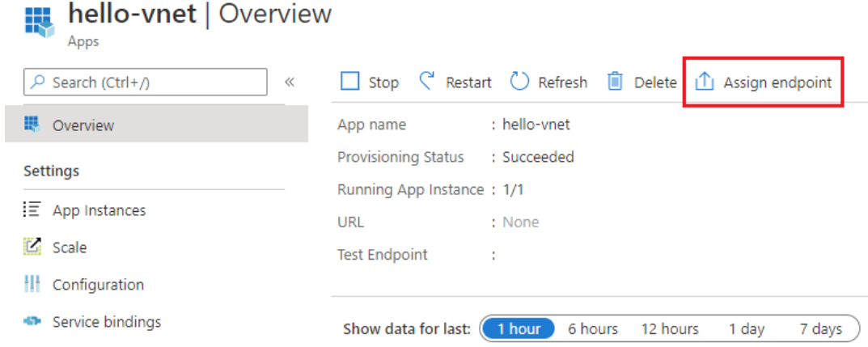Open the Overview menu item
868x347 pixels.
[x=83, y=125]
